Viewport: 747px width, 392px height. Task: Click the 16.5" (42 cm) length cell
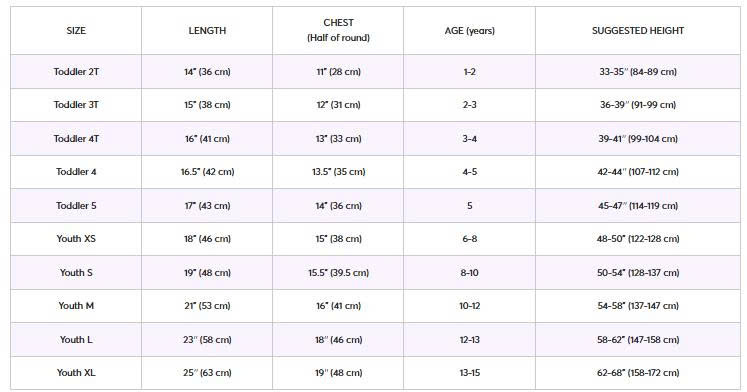[x=207, y=172]
